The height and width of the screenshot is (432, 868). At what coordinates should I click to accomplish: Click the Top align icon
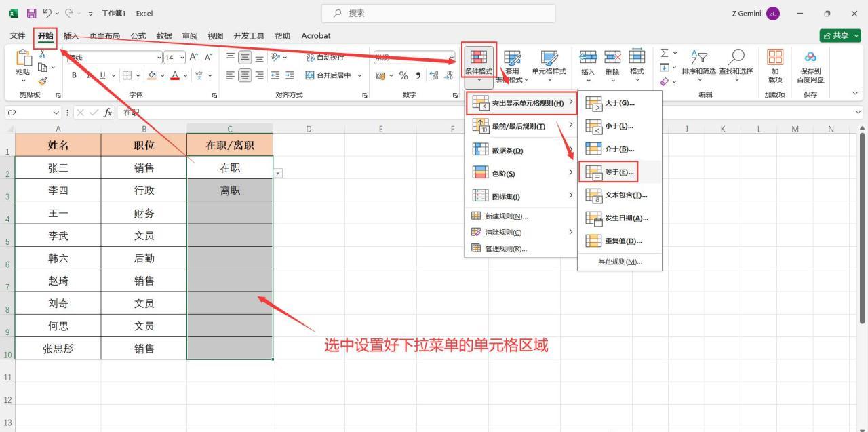coord(231,58)
